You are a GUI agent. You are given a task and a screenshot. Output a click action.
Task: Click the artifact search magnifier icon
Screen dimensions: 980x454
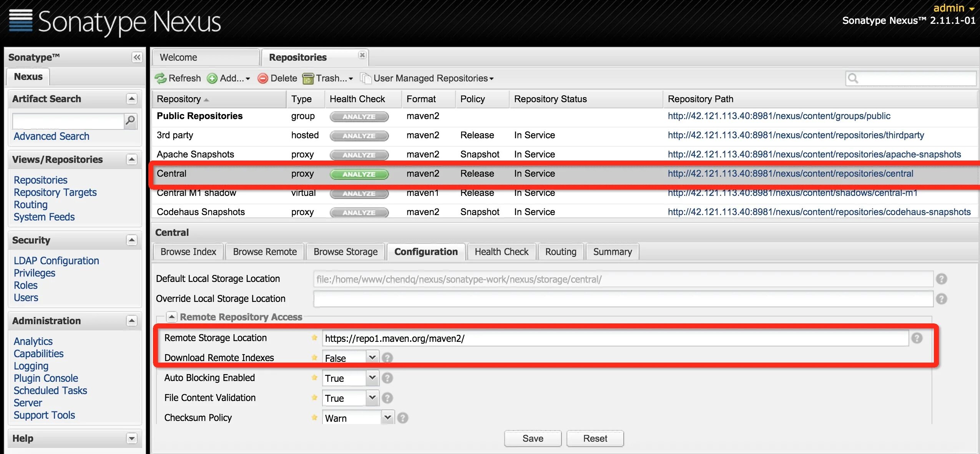(131, 121)
